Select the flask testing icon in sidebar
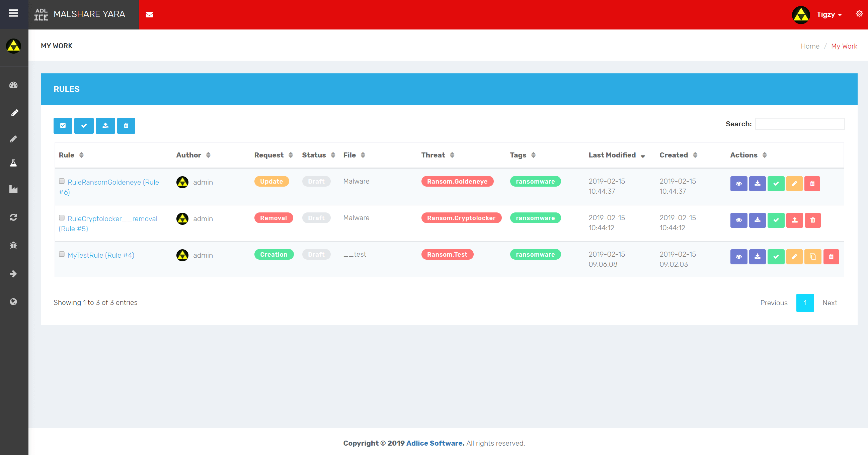Image resolution: width=868 pixels, height=455 pixels. click(14, 163)
